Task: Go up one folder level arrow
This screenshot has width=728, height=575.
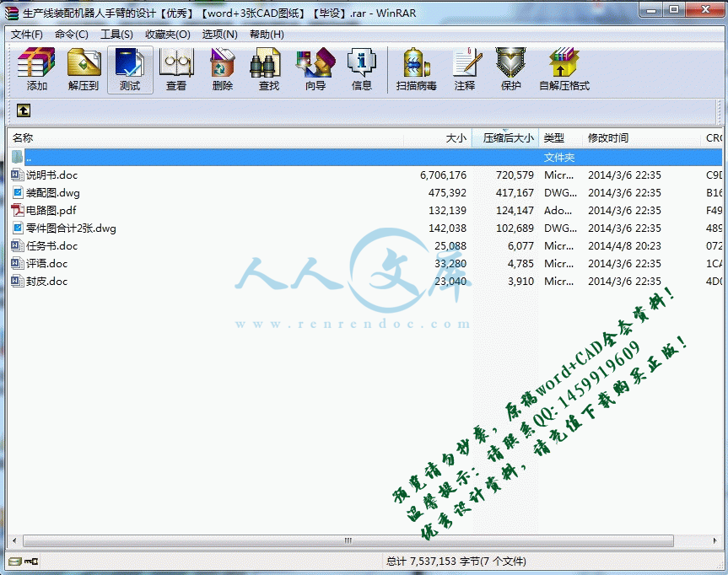Action: pos(24,110)
